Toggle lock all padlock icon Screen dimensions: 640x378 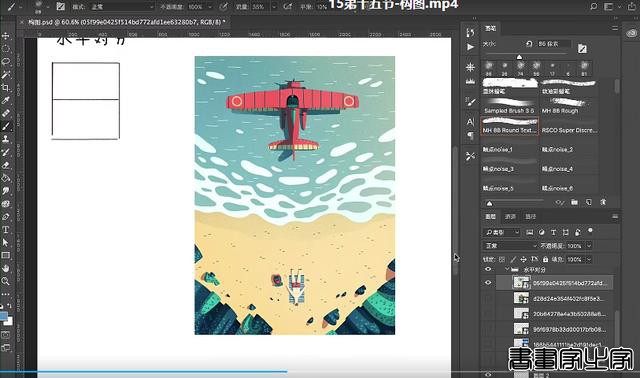coord(545,259)
